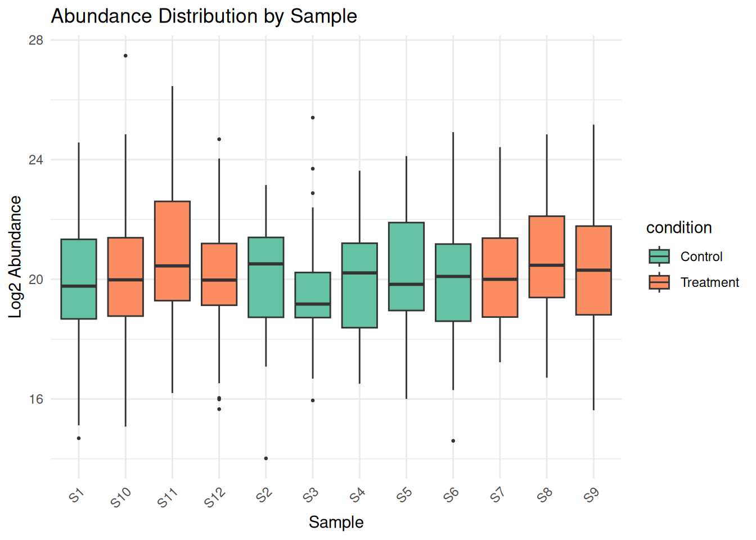Viewport: 756px width, 540px height.
Task: Click the y-axis tick label 28
Action: click(x=36, y=40)
